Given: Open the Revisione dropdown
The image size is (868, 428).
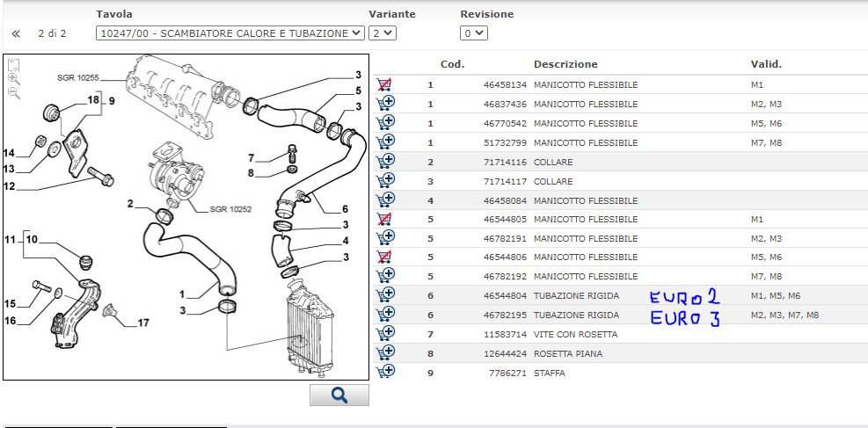Looking at the screenshot, I should (x=474, y=33).
